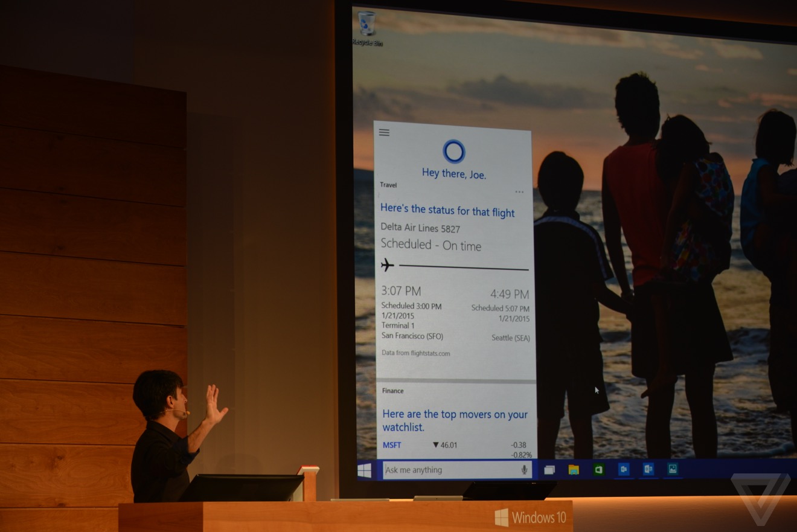Select the MSFT stock ticker
The image size is (797, 532).
(392, 445)
